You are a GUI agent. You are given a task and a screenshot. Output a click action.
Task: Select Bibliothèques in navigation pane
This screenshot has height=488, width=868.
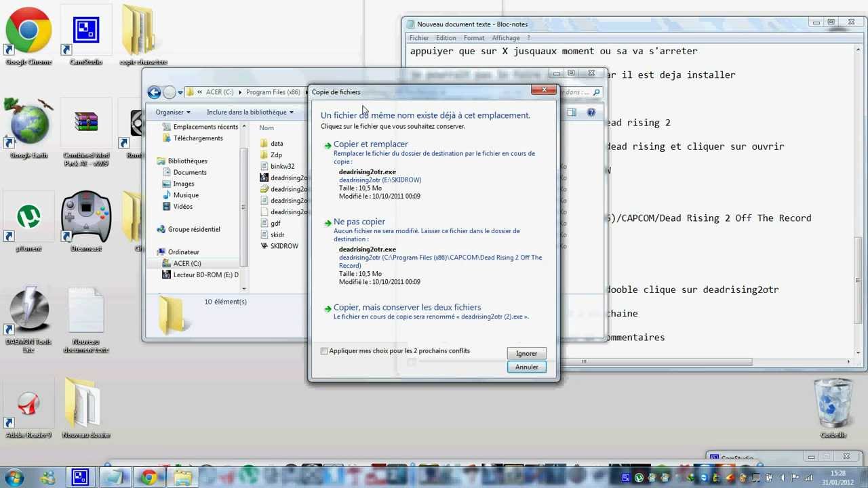click(182, 161)
